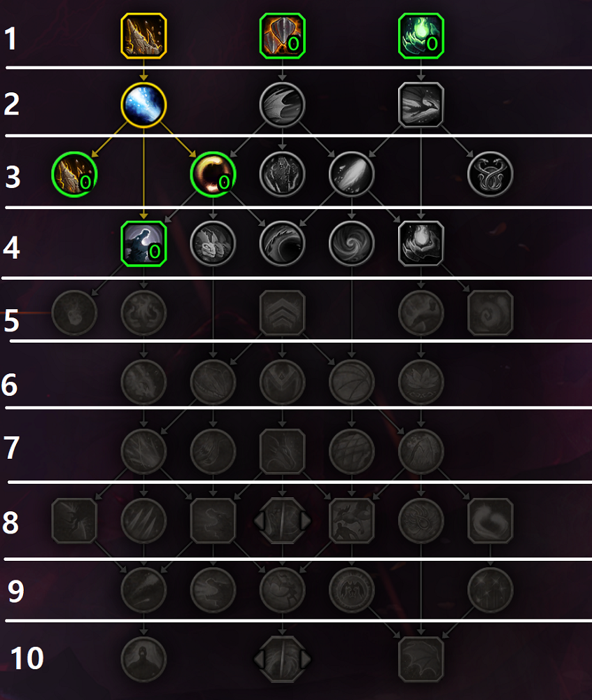Click the grey dragon wing circular talent

283,105
